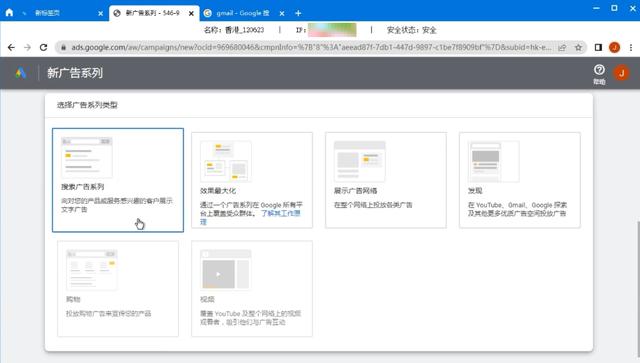Bookmark page with the star icon
The width and height of the screenshot is (640, 363).
(578, 47)
